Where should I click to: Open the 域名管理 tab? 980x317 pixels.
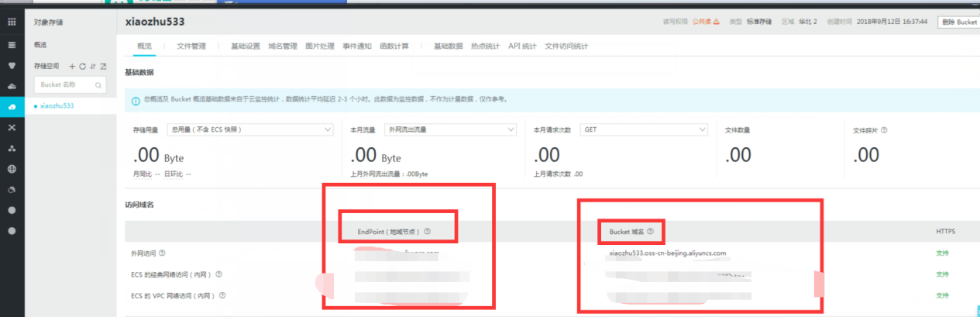coord(283,47)
